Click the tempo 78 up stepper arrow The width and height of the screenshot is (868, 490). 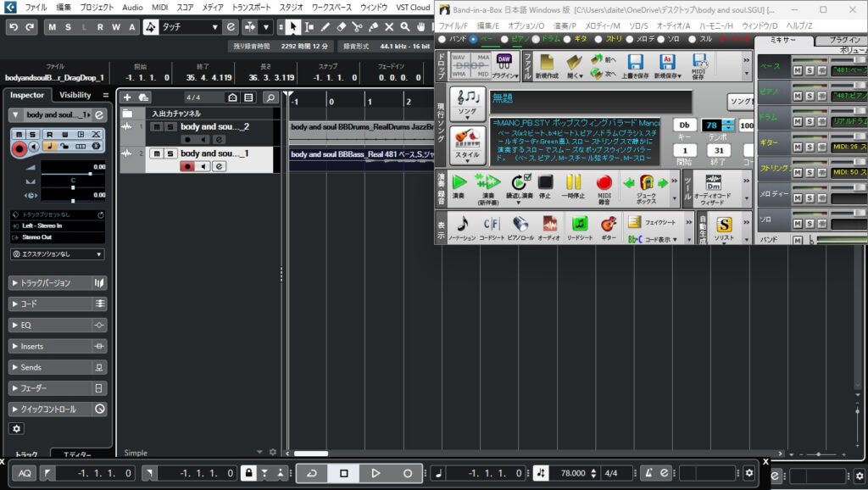728,122
